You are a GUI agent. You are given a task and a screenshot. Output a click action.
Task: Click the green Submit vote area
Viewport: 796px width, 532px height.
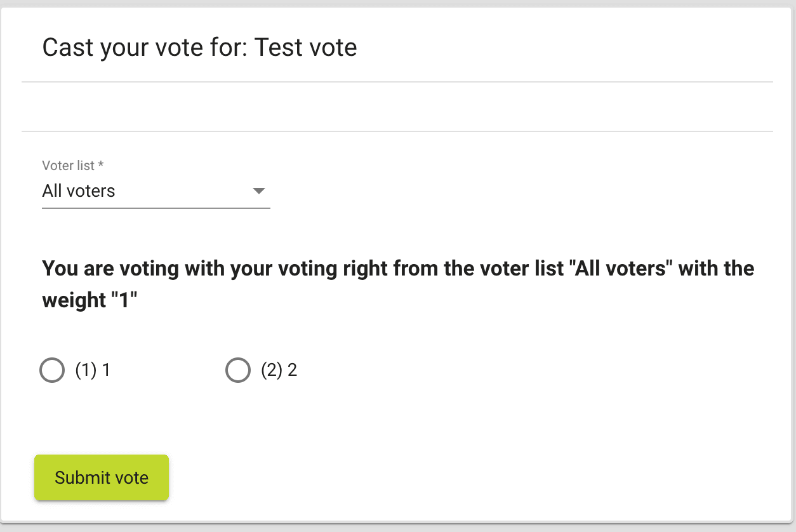(x=101, y=477)
